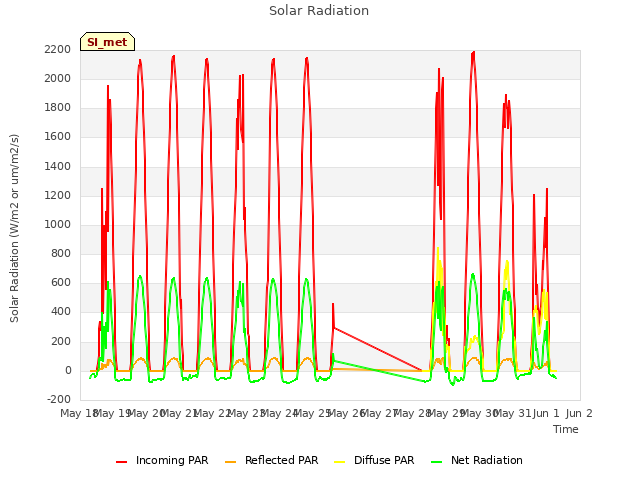Click the orange Reflected PAR legend swatch

(231, 462)
